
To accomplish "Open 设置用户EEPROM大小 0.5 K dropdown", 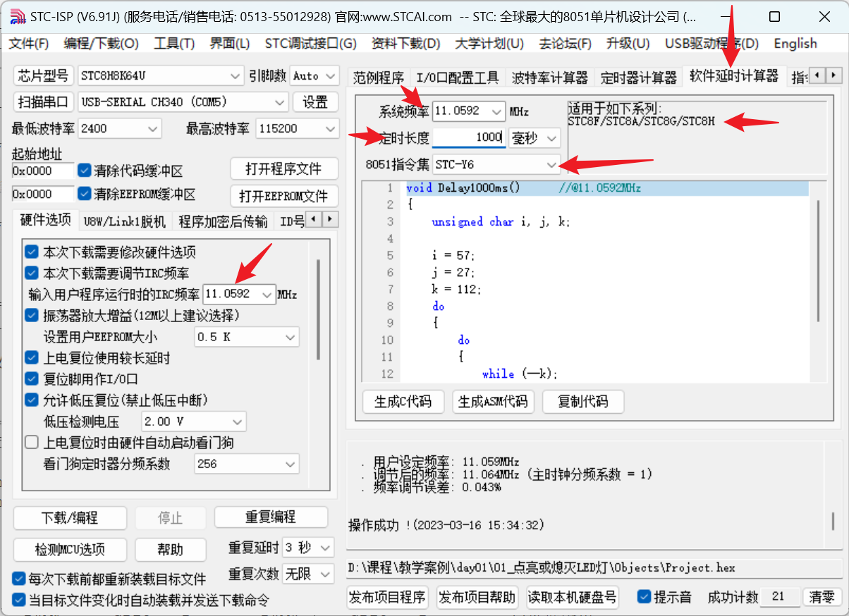I will [x=247, y=337].
